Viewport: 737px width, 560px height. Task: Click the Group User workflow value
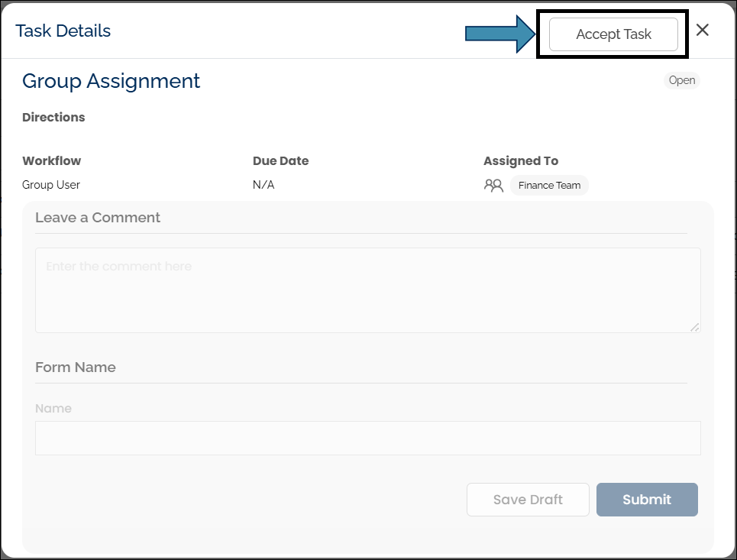click(51, 185)
